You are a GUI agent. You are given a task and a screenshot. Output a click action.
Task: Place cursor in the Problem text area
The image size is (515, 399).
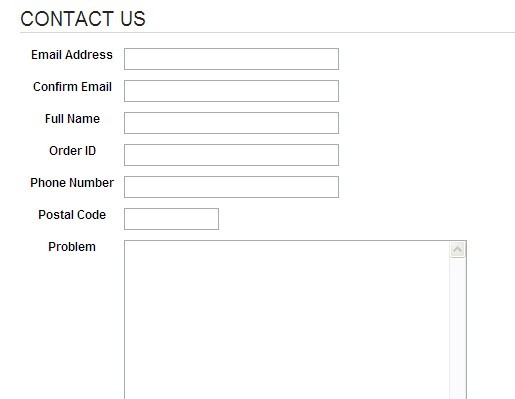(287, 319)
